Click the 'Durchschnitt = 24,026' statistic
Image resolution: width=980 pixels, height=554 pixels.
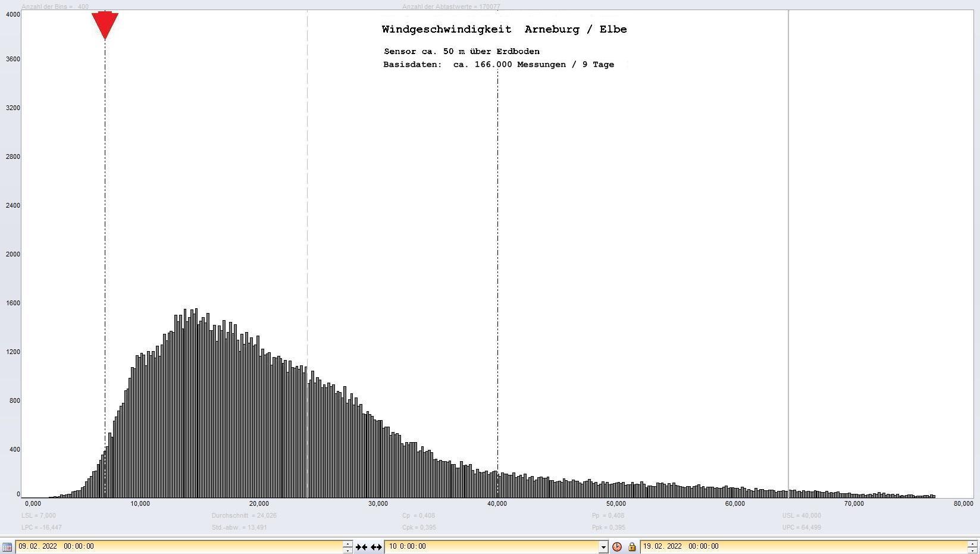(x=244, y=515)
